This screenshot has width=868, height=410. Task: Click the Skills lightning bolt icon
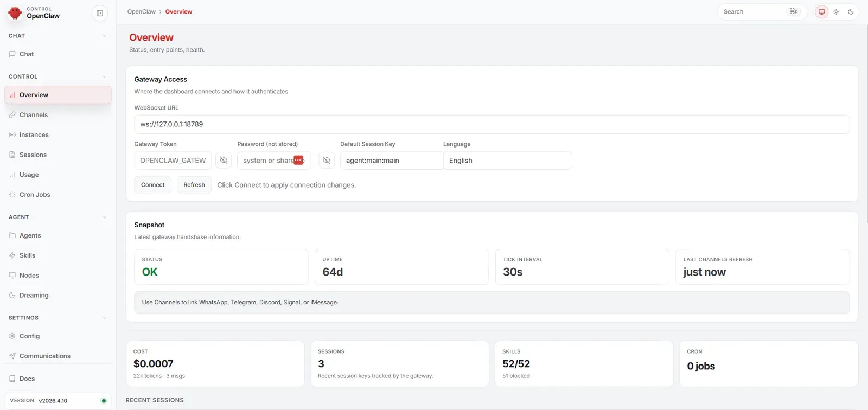click(x=12, y=255)
